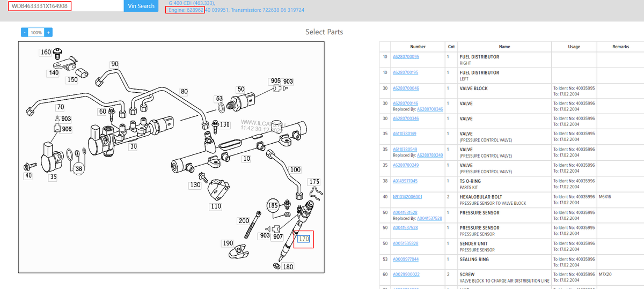Select callout 180 at injector tip

coord(288,267)
